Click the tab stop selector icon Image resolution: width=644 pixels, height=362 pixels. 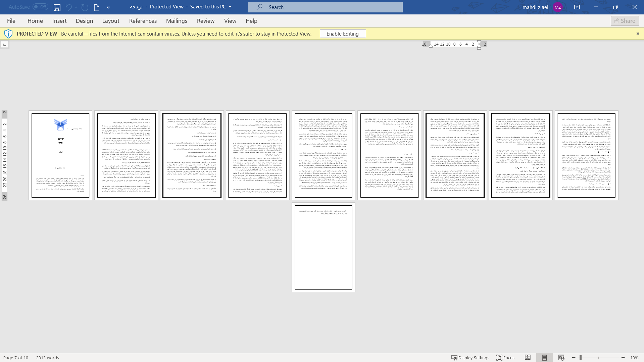pos(5,44)
